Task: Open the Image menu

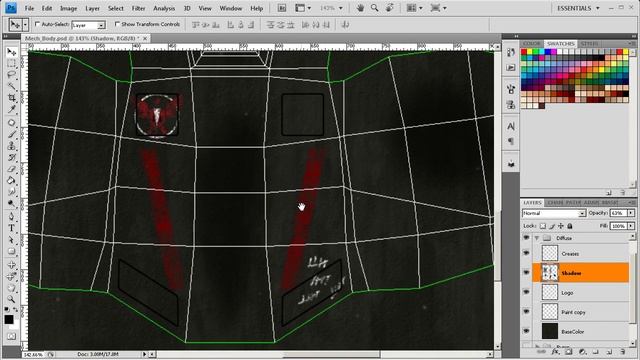Action: (x=69, y=8)
